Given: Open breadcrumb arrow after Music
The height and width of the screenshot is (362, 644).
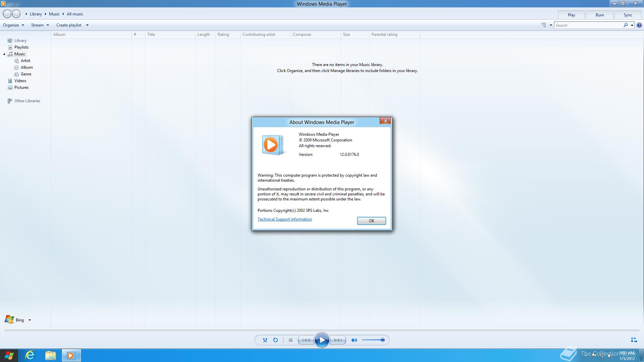Looking at the screenshot, I should point(63,14).
